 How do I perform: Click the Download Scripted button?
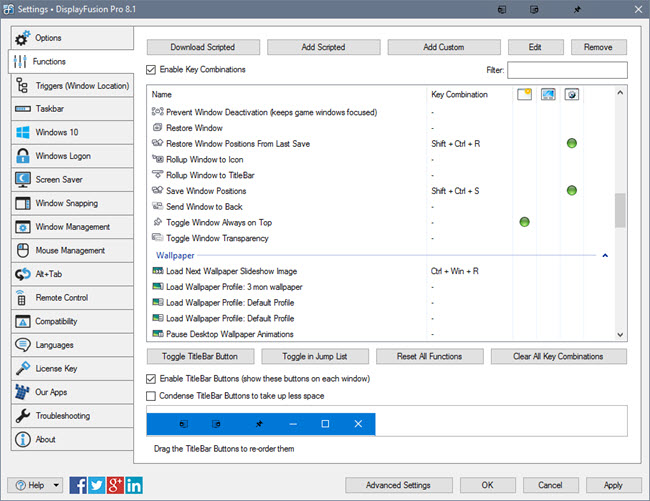[x=203, y=47]
